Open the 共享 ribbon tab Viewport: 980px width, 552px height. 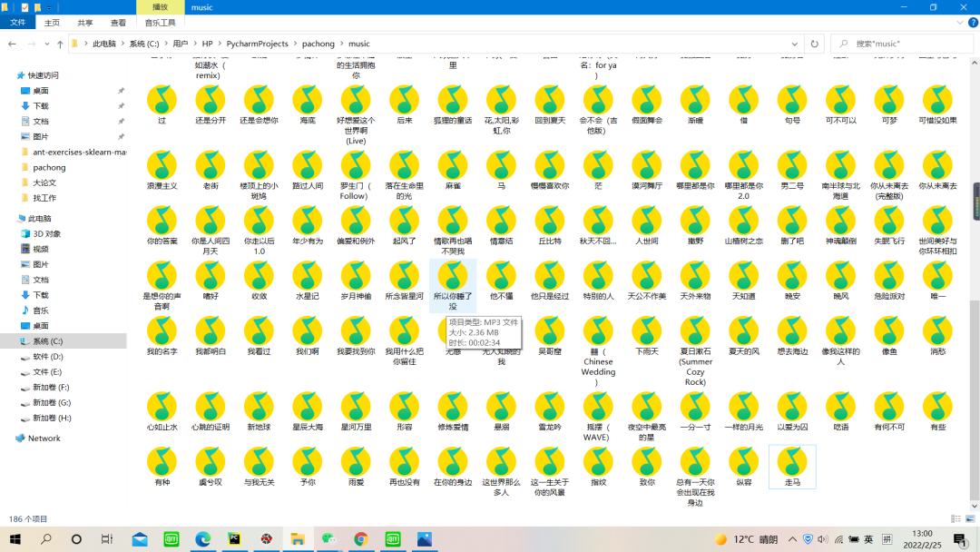click(x=85, y=23)
